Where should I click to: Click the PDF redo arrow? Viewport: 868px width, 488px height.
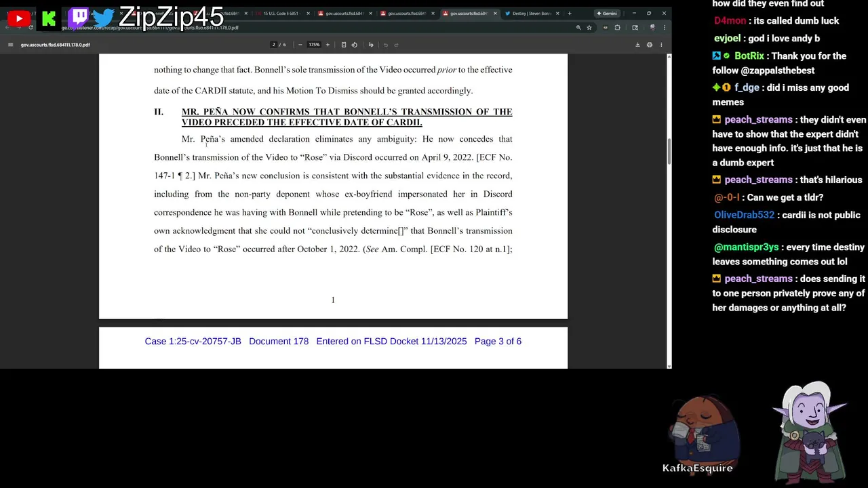397,45
